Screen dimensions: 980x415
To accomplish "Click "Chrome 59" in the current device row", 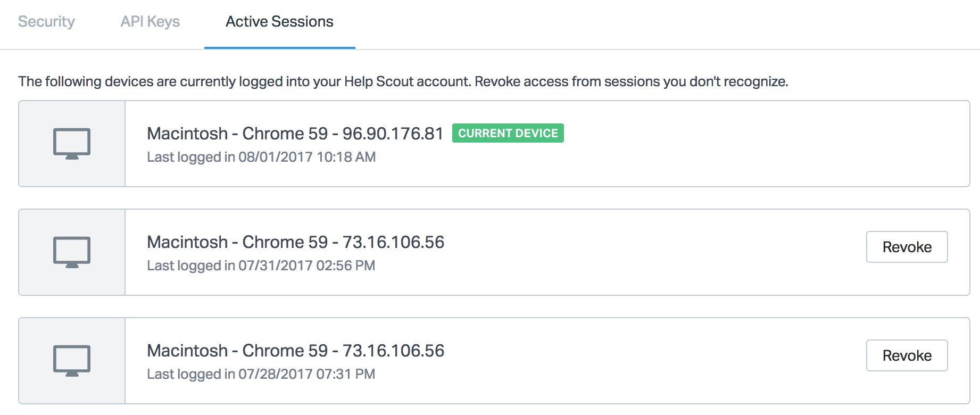I will click(285, 134).
